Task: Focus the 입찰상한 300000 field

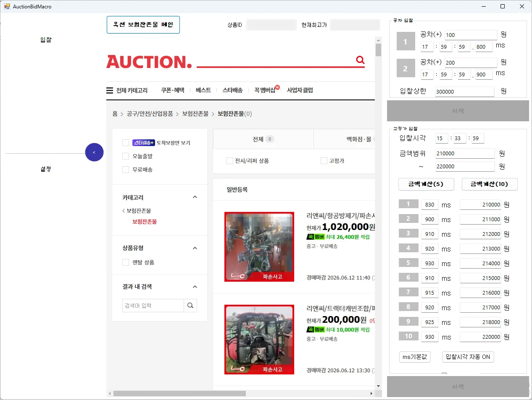Action: pos(464,92)
